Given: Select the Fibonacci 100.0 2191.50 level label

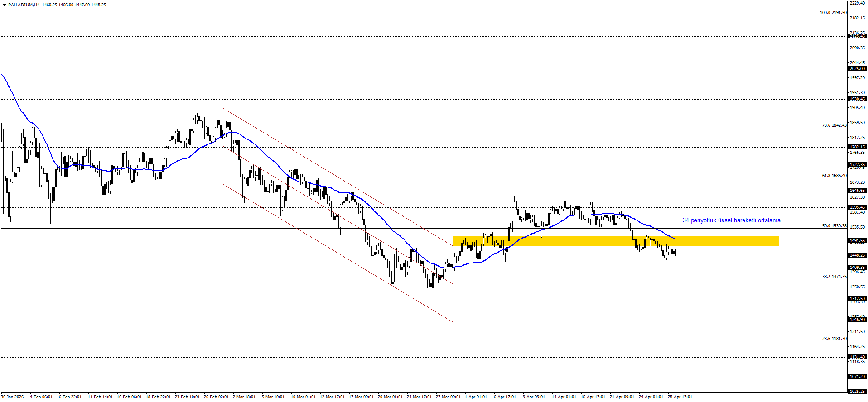Looking at the screenshot, I should (x=833, y=13).
